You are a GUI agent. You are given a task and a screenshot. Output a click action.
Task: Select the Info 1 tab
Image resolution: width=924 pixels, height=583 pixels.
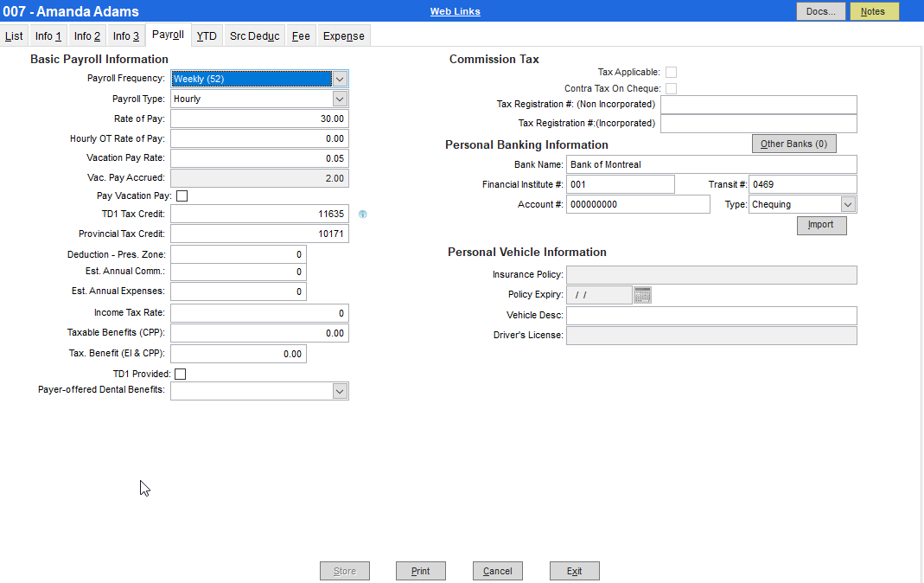pos(48,35)
